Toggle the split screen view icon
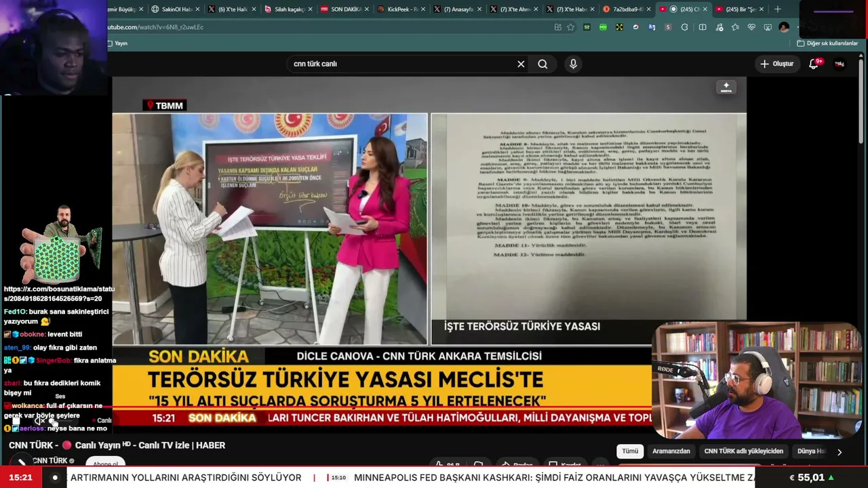This screenshot has height=488, width=868. (703, 27)
